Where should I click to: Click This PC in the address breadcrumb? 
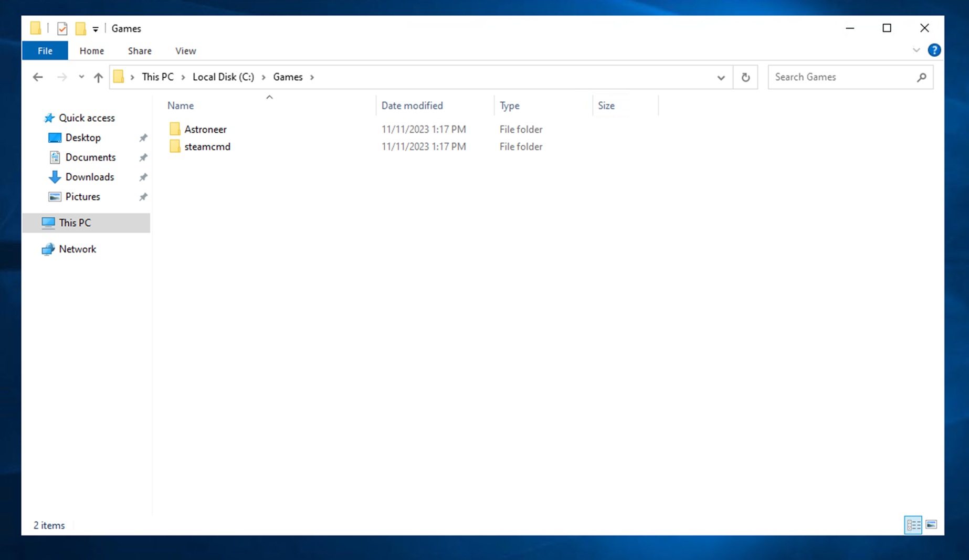pos(157,77)
